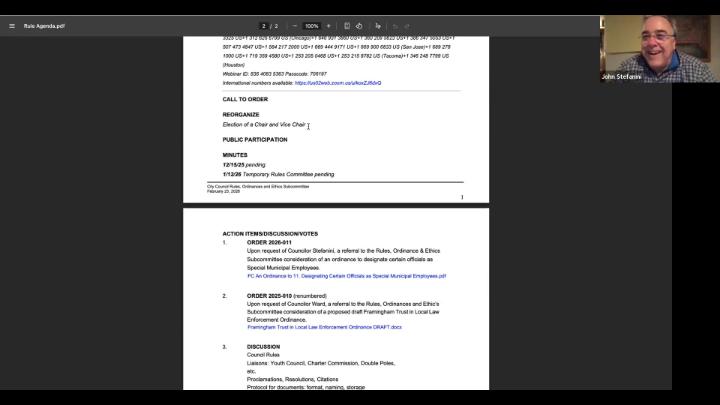Screen dimensions: 720x405
Task: Select the annotation draw tool icon
Action: tap(378, 26)
